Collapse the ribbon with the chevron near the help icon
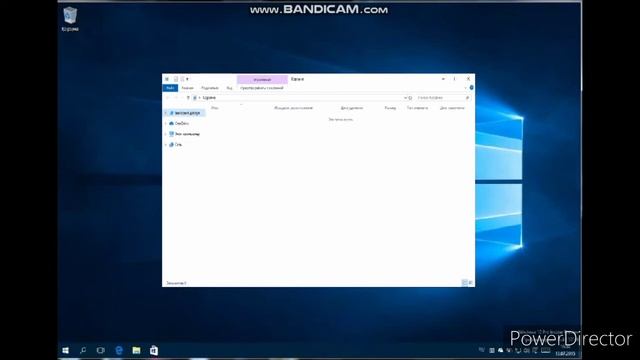 click(465, 88)
